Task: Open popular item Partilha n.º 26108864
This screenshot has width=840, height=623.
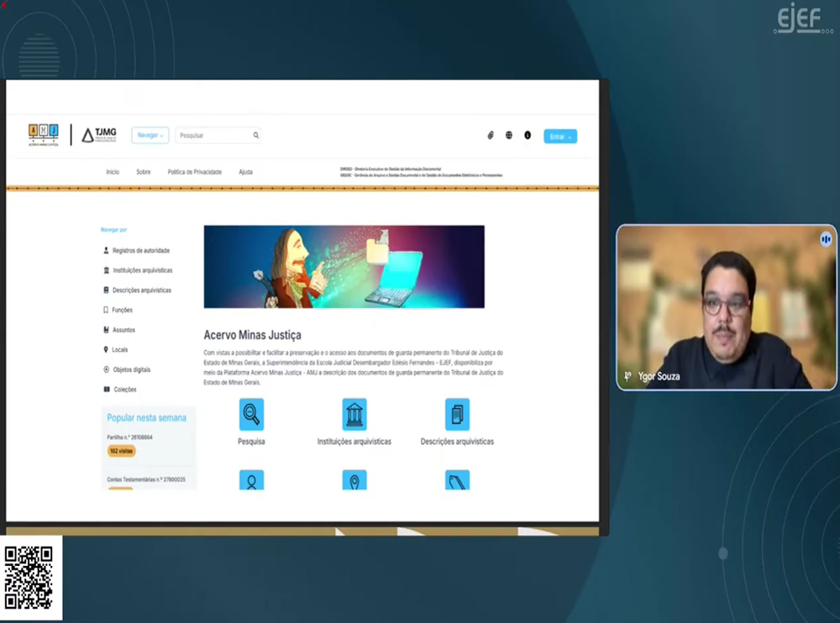Action: tap(129, 437)
